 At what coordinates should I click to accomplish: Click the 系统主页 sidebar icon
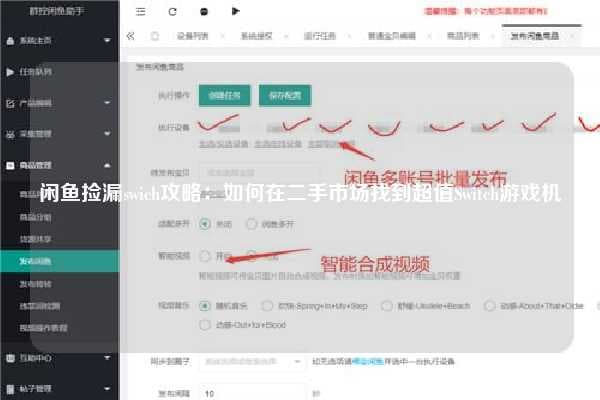(10, 41)
